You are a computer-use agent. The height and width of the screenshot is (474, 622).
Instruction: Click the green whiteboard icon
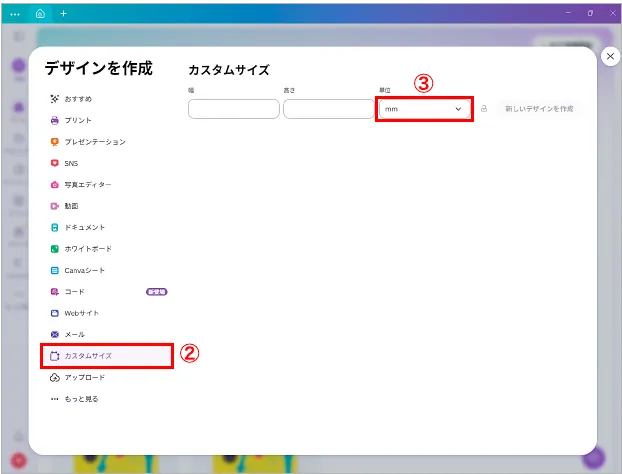[x=55, y=249]
